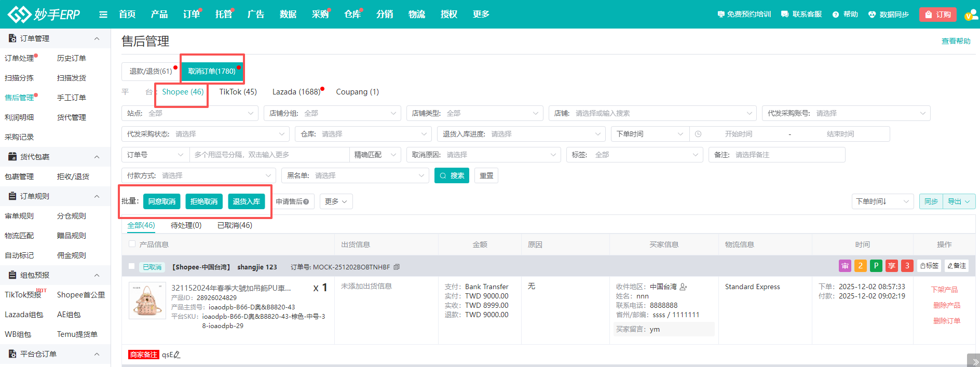The image size is (980, 367).
Task: Select the TikTok (45) platform tab
Action: click(238, 92)
